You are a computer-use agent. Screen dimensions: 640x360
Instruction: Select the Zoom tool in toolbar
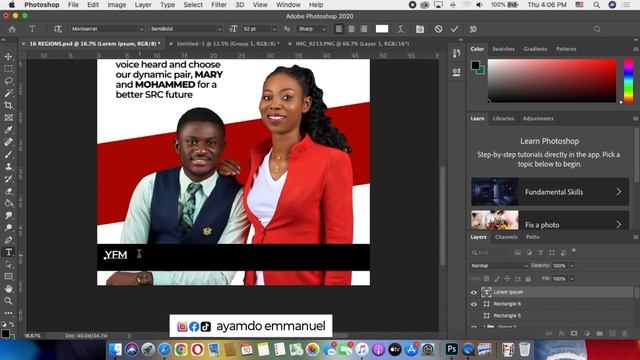point(8,301)
